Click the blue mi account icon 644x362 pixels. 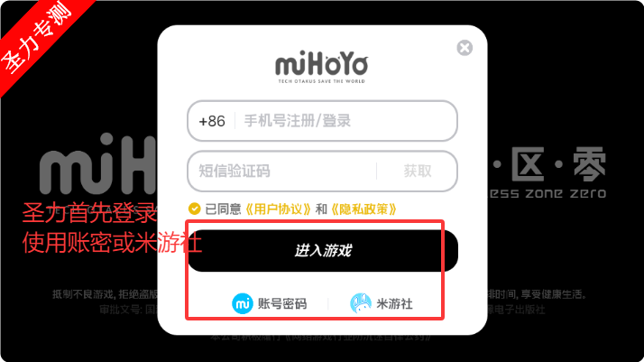point(243,303)
